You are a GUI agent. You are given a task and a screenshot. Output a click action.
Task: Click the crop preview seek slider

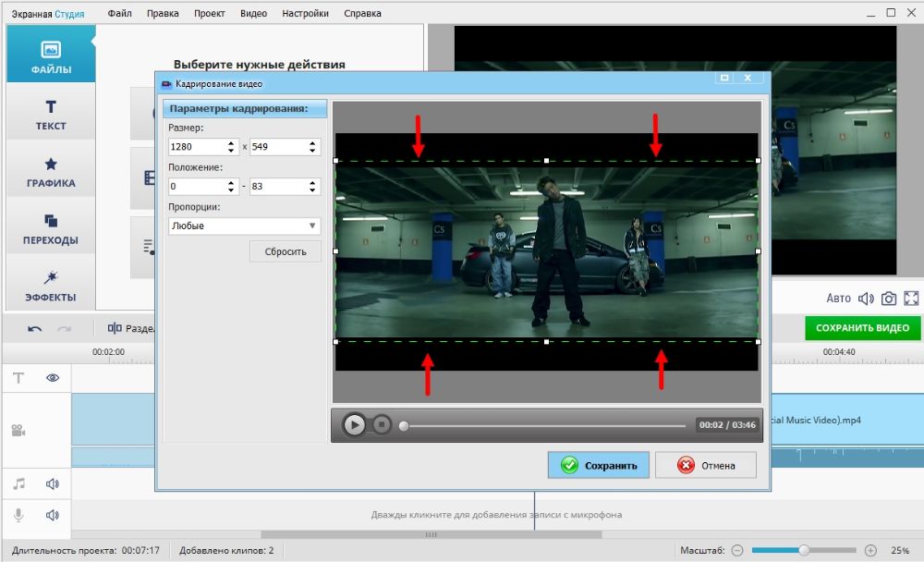tap(544, 425)
